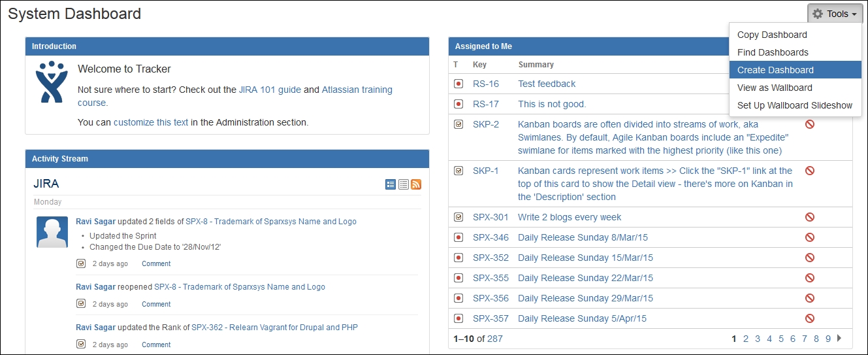Sort by the Key column header
The height and width of the screenshot is (355, 868).
coord(479,65)
